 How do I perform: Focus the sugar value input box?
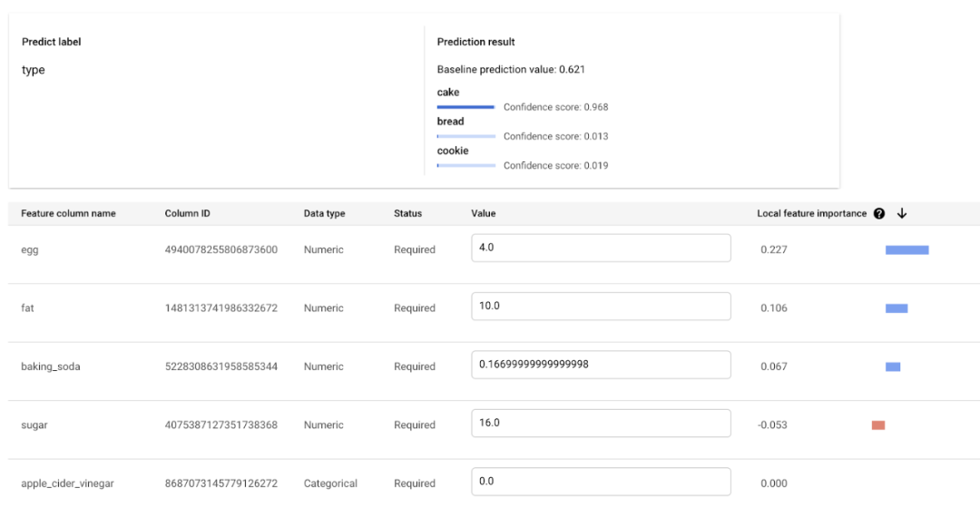601,424
